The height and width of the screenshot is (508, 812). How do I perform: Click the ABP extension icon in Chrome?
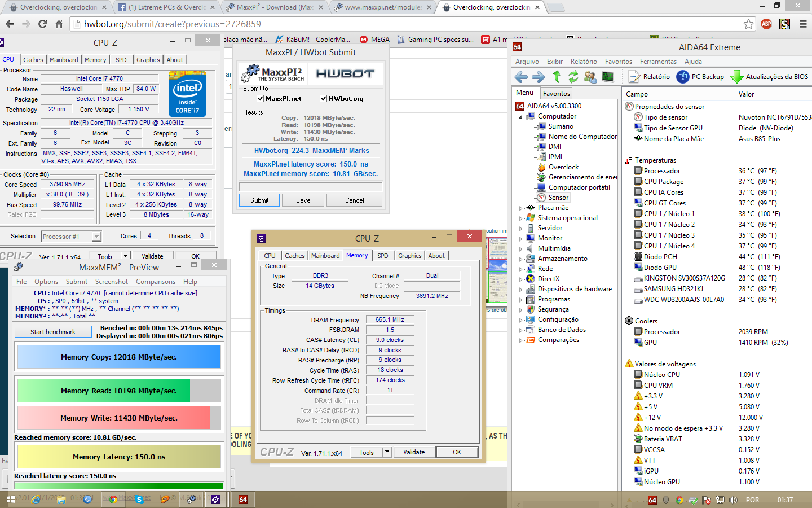766,24
